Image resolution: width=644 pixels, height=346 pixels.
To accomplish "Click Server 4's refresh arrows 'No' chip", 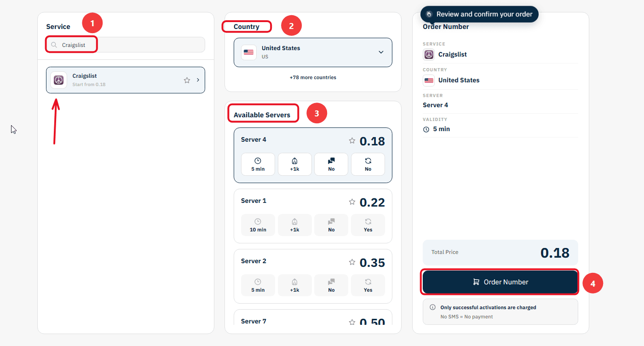I will tap(368, 164).
